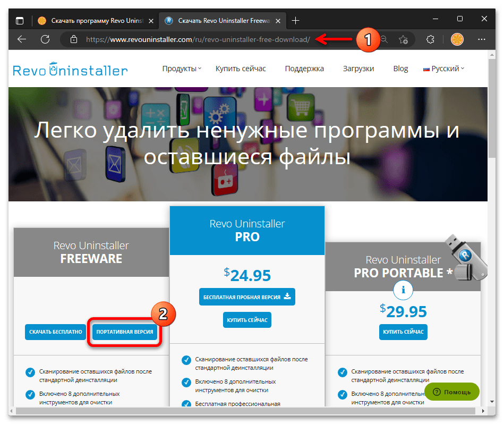Click the checkmark beside Freeware Сканирование оставшихся файлов
This screenshot has width=504, height=424.
[30, 372]
